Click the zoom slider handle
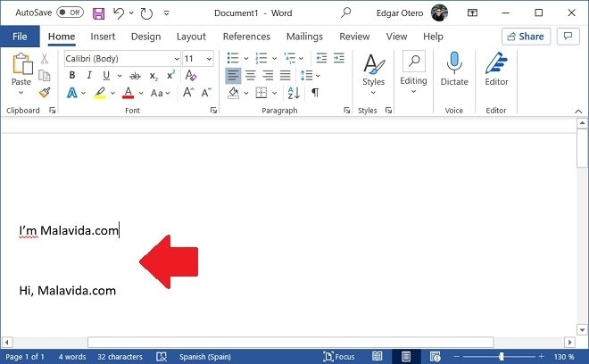Viewport: 589px width, 364px height. click(502, 357)
